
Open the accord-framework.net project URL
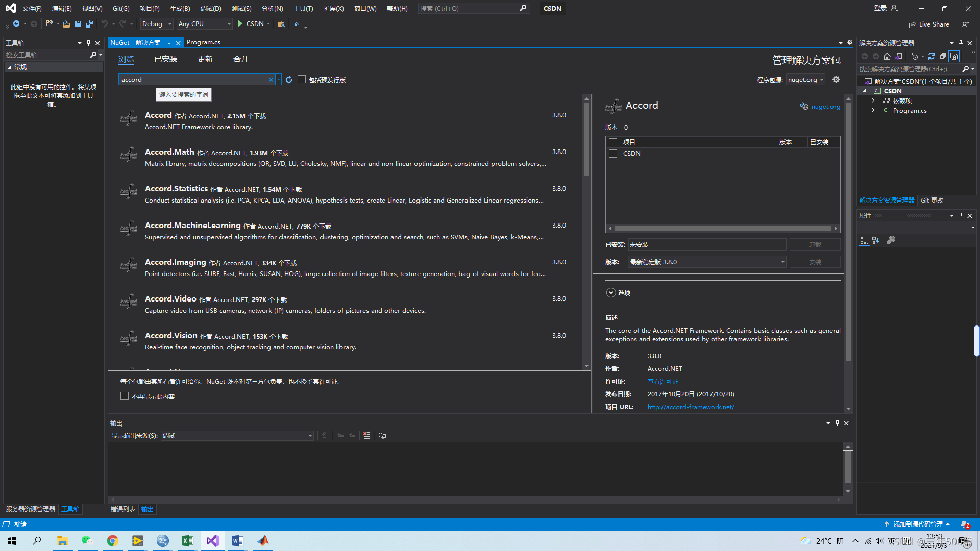pos(691,407)
